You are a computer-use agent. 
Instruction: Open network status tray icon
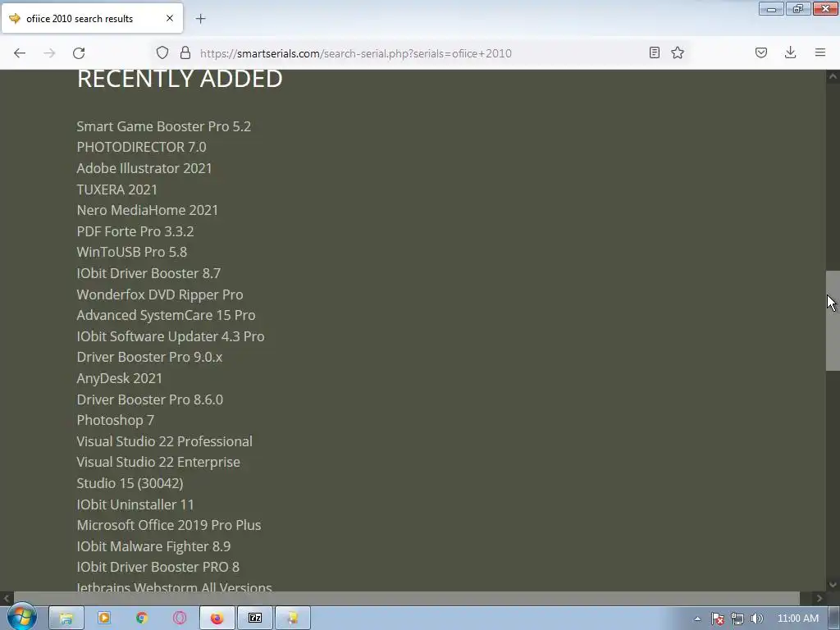pos(737,619)
